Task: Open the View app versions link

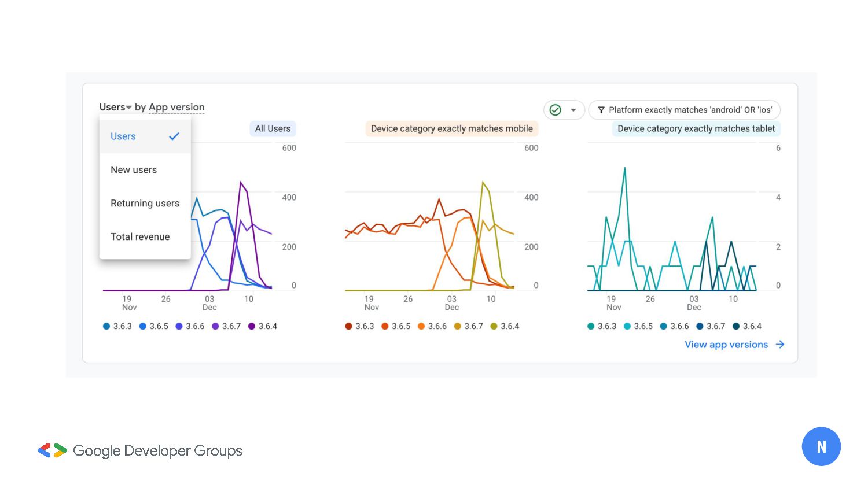Action: click(x=726, y=345)
